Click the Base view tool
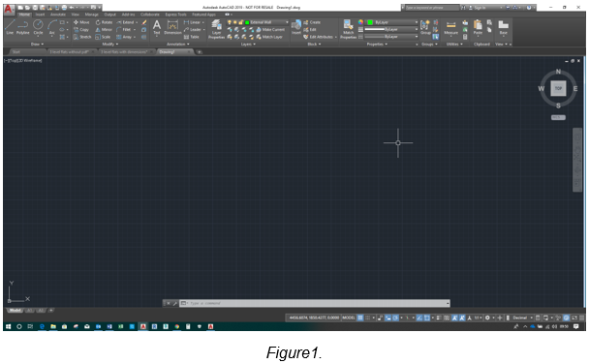This screenshot has height=364, width=589. 504,27
